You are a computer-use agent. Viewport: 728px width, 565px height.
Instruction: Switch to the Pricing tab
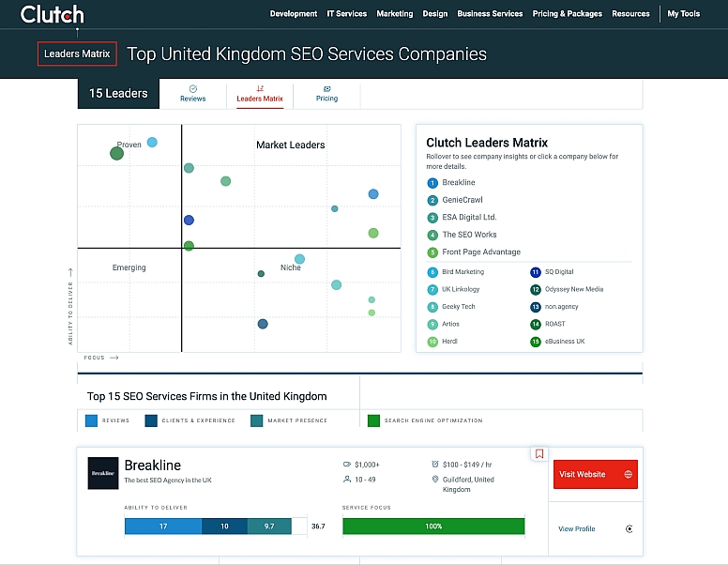pyautogui.click(x=326, y=94)
